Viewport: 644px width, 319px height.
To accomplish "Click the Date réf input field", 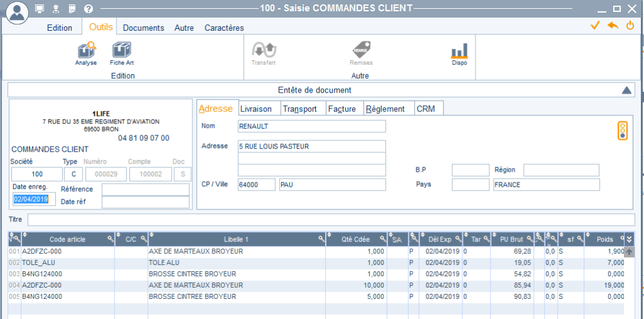I will 145,202.
